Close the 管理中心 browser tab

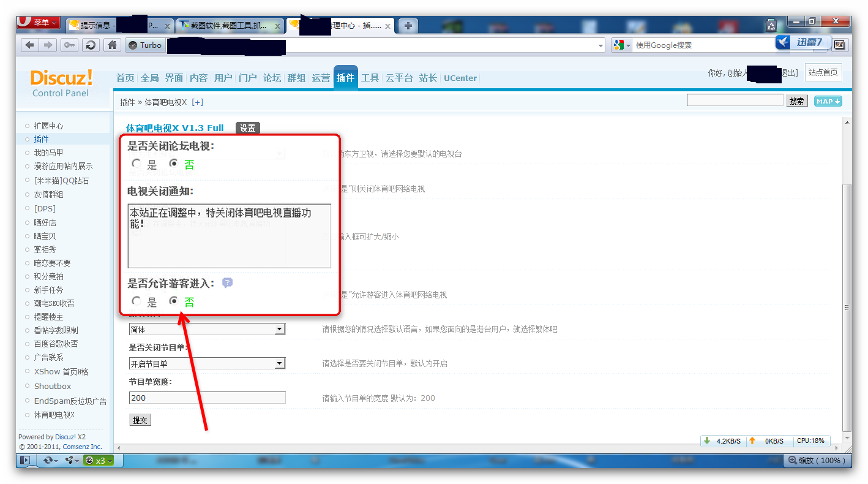point(388,26)
